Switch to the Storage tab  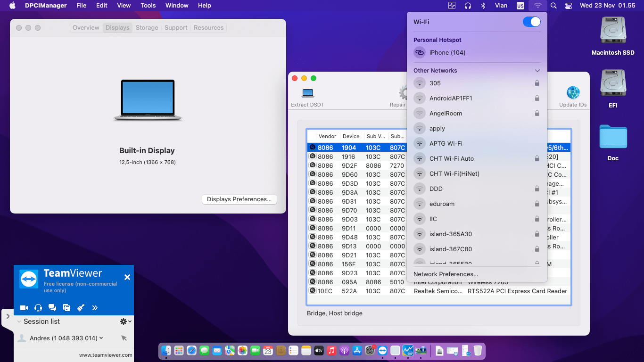point(147,28)
